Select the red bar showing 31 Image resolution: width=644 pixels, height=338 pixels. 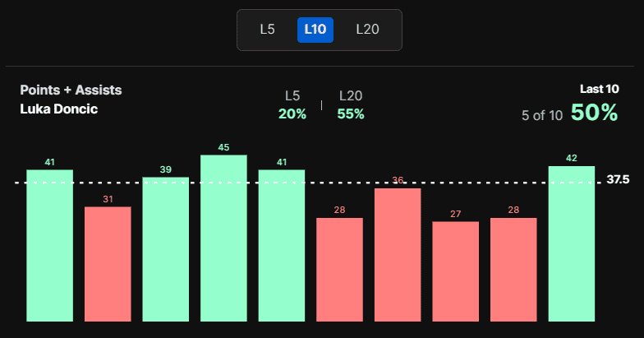[x=108, y=263]
